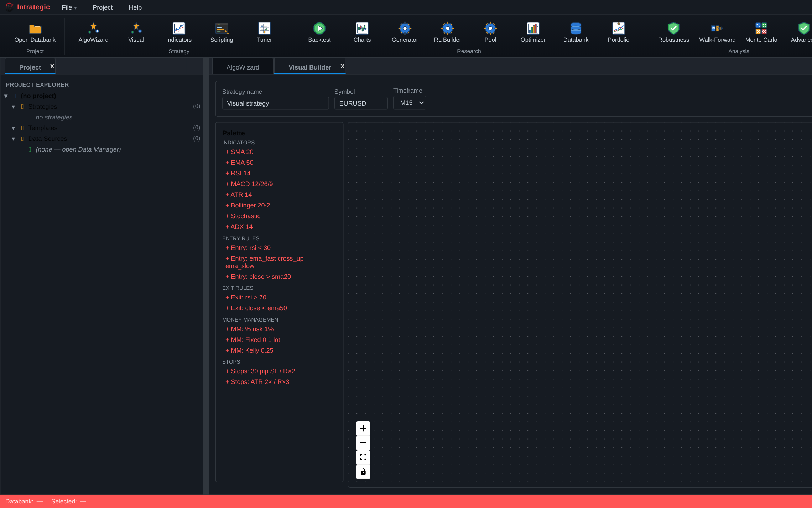The image size is (812, 508).
Task: Add ADX 14 indicator
Action: pyautogui.click(x=239, y=227)
